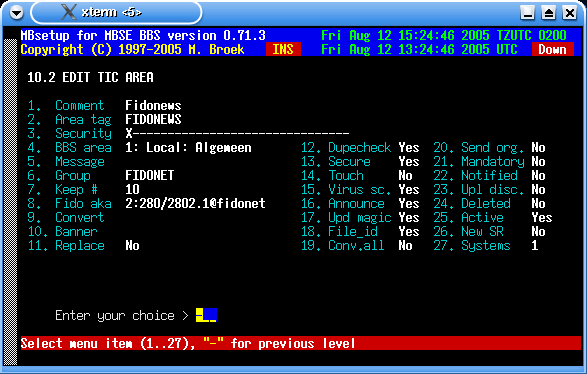Image resolution: width=587 pixels, height=374 pixels.
Task: Toggle the Active Yes option
Action: click(x=542, y=218)
